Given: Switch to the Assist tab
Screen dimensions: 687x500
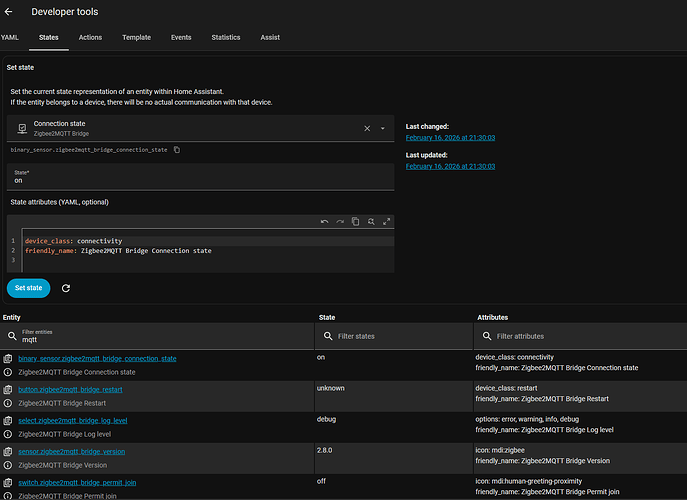Looking at the screenshot, I should [270, 38].
